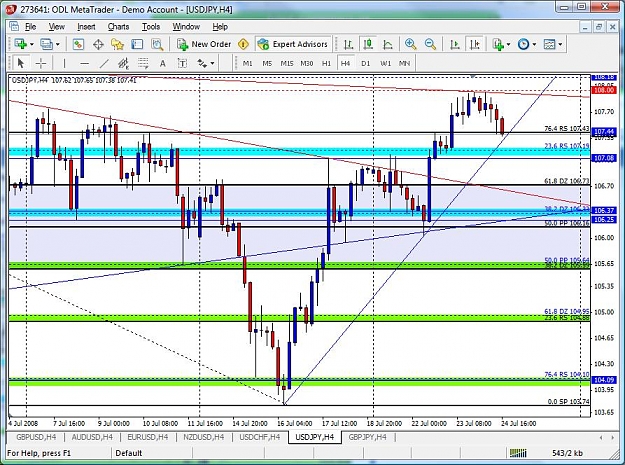The image size is (625, 465).
Task: Expand the New Chart dropdown arrow
Action: [x=31, y=44]
